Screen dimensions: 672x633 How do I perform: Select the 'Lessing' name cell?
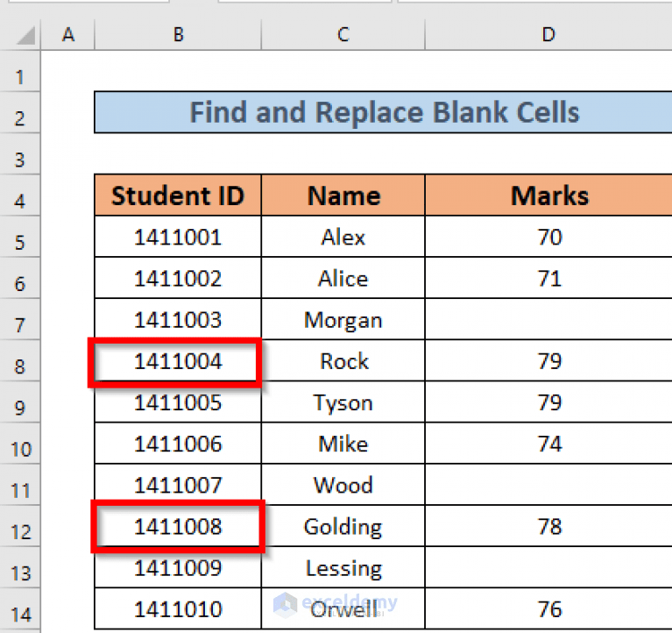pyautogui.click(x=343, y=567)
